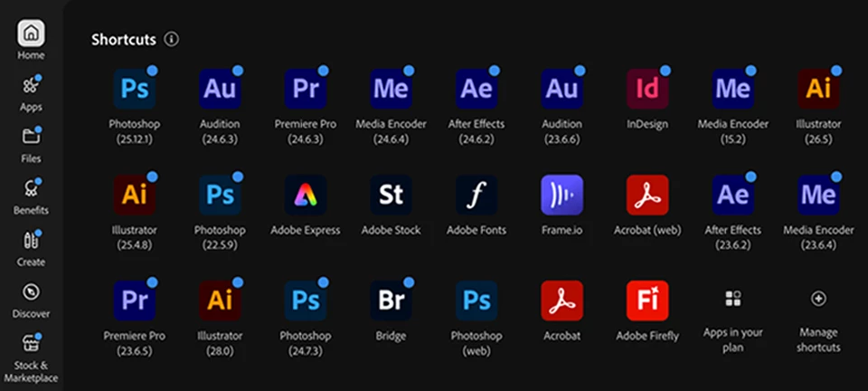This screenshot has height=391, width=868.
Task: Launch Illustrator (25.4.8) shortcut
Action: [x=135, y=195]
